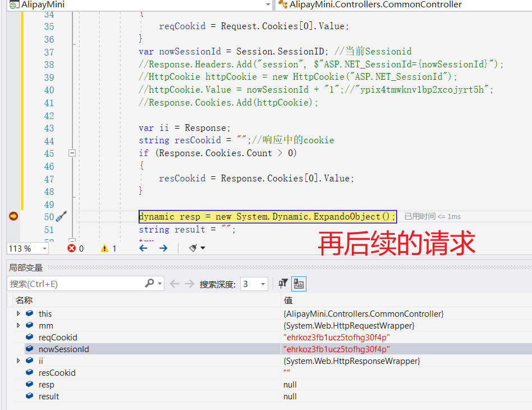Click the locals search input field
Viewport: 532px width, 410px height.
[x=75, y=284]
